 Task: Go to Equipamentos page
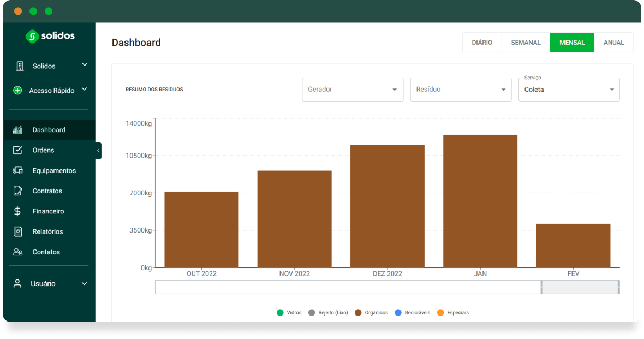[49, 170]
